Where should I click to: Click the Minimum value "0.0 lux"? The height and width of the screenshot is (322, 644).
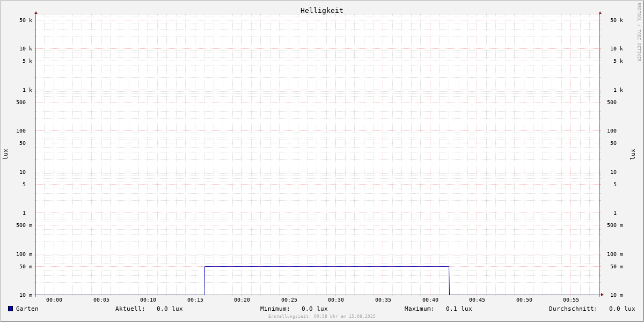point(314,309)
